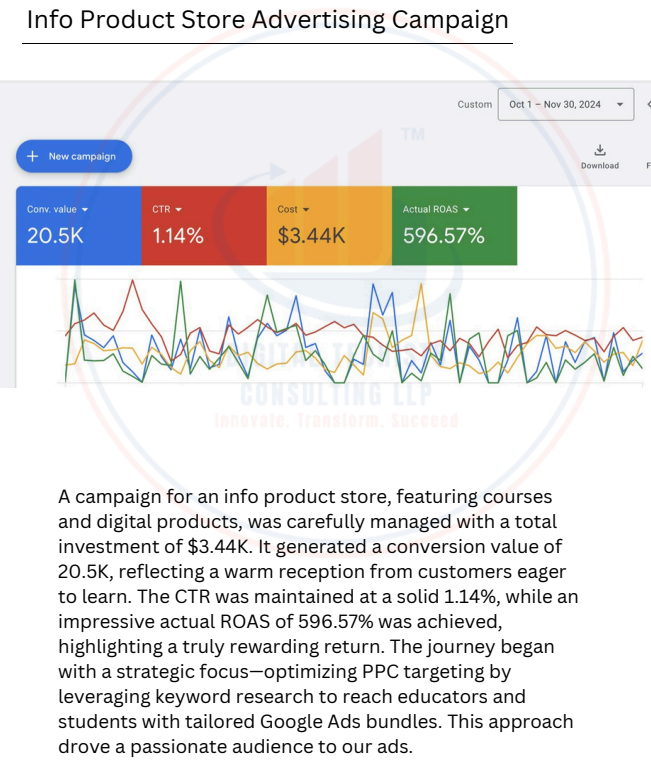Click the Download icon

click(x=600, y=150)
